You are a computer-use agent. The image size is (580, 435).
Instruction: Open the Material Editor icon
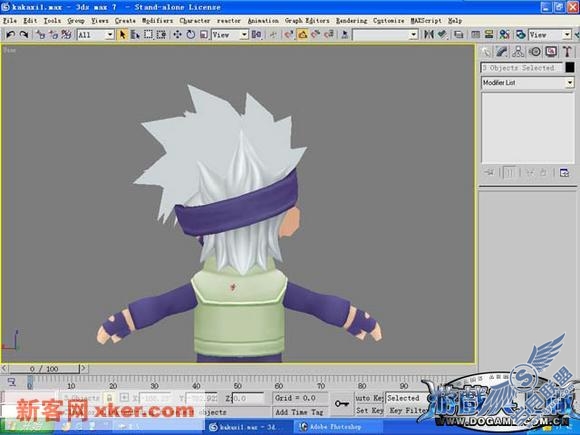[505, 35]
